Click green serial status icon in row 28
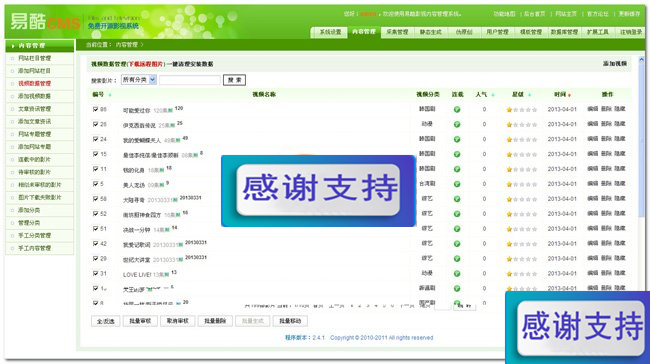 click(x=457, y=124)
